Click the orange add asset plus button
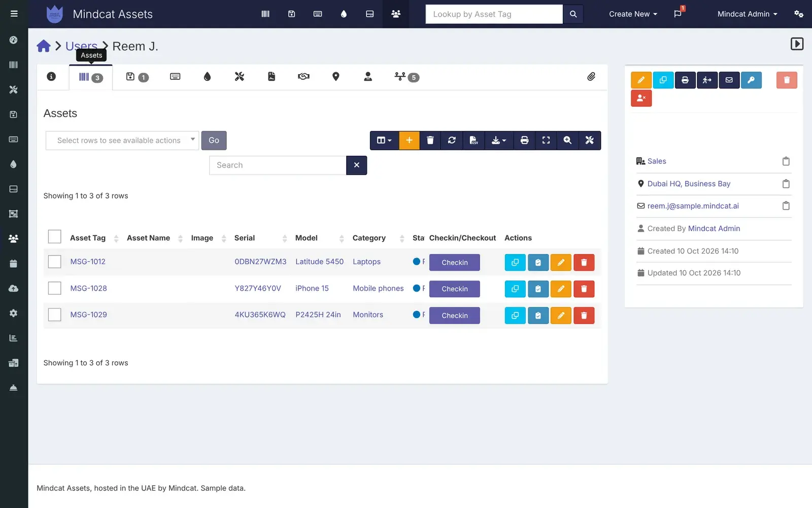Image resolution: width=812 pixels, height=508 pixels. (409, 140)
